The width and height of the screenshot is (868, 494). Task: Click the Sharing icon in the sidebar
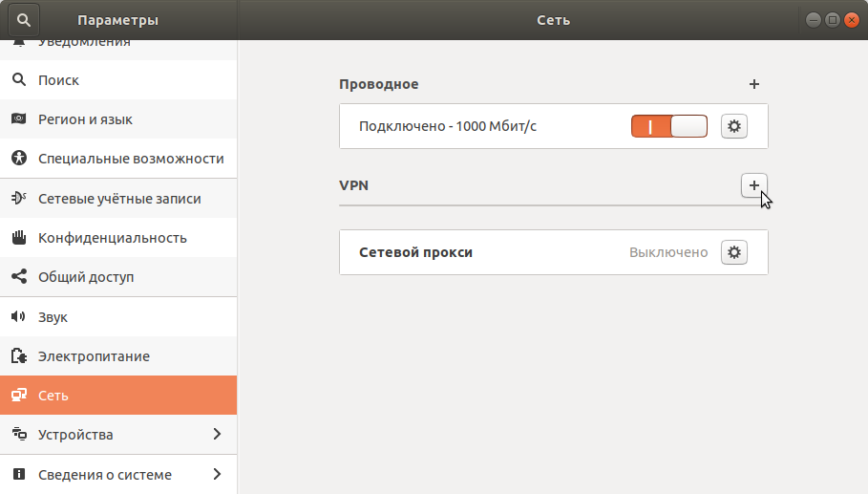18,277
